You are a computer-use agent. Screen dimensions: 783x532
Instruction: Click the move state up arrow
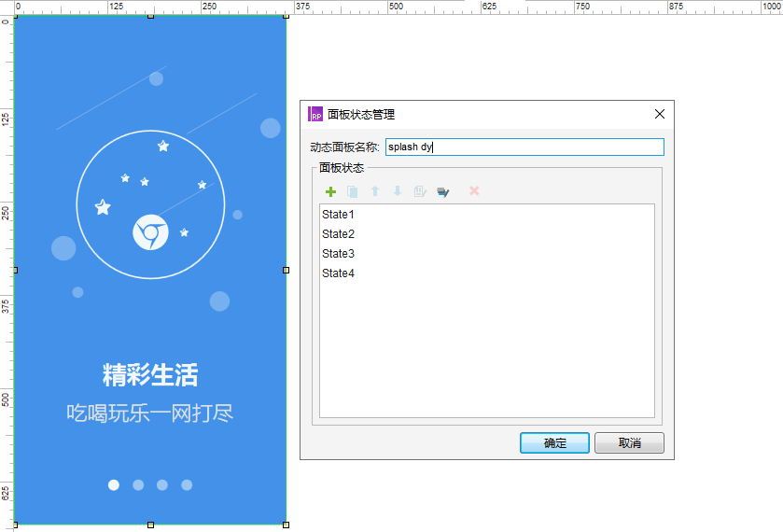(375, 190)
